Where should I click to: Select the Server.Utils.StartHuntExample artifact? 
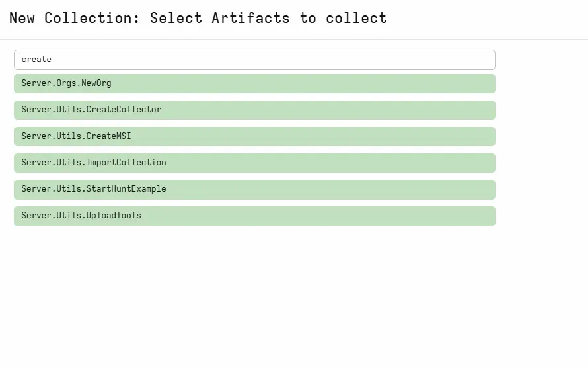click(x=254, y=190)
